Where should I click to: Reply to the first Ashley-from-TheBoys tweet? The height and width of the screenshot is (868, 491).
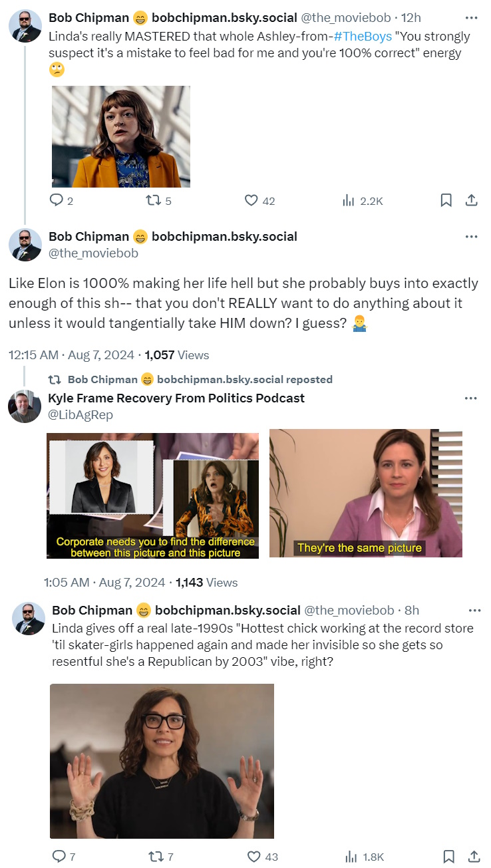[x=58, y=200]
